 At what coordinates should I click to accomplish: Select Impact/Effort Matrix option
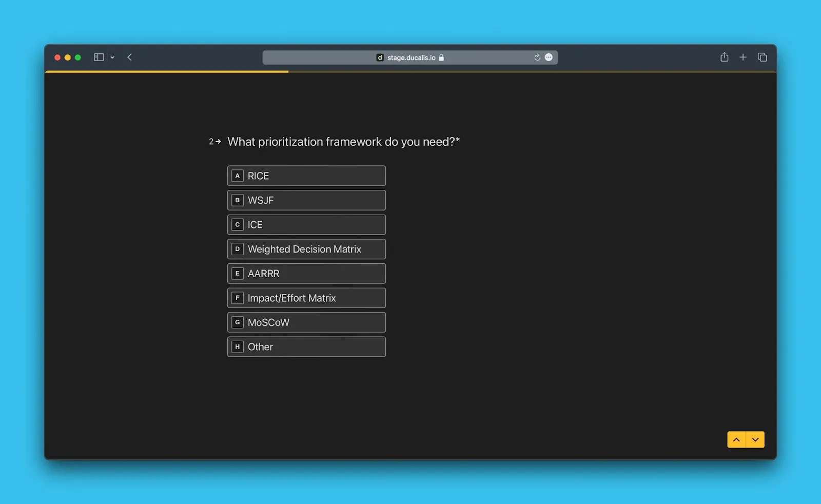(x=306, y=298)
